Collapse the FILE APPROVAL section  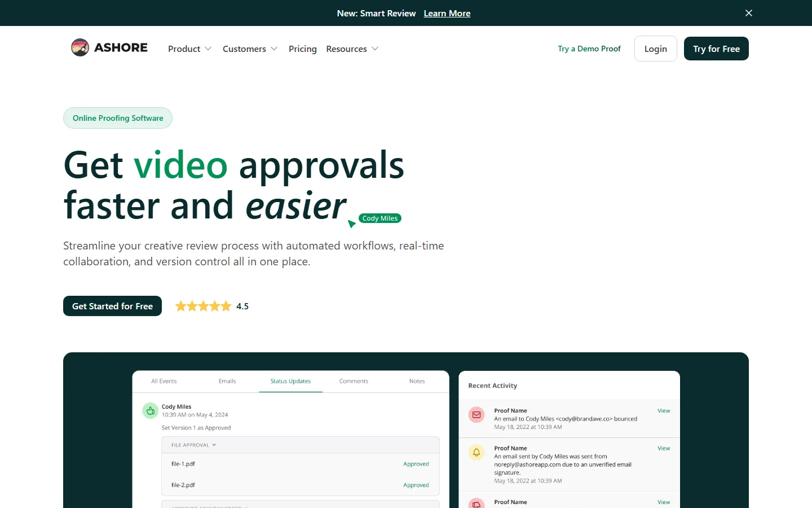194,445
